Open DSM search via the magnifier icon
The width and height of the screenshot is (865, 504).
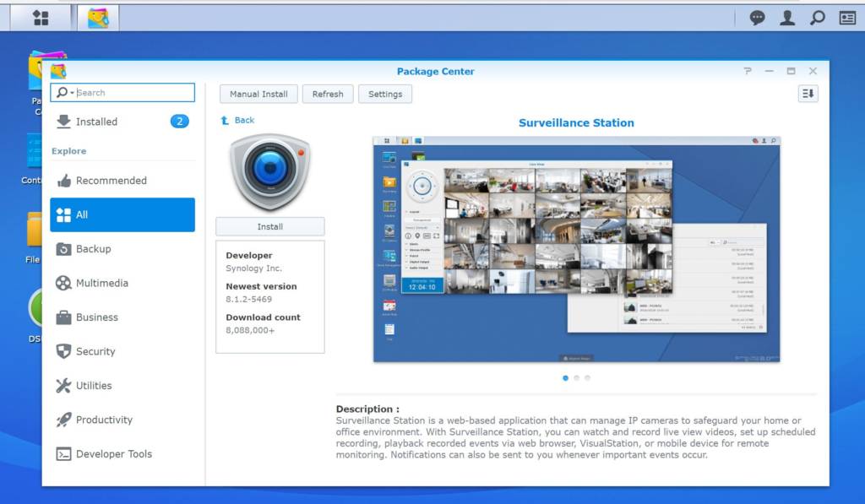point(817,16)
